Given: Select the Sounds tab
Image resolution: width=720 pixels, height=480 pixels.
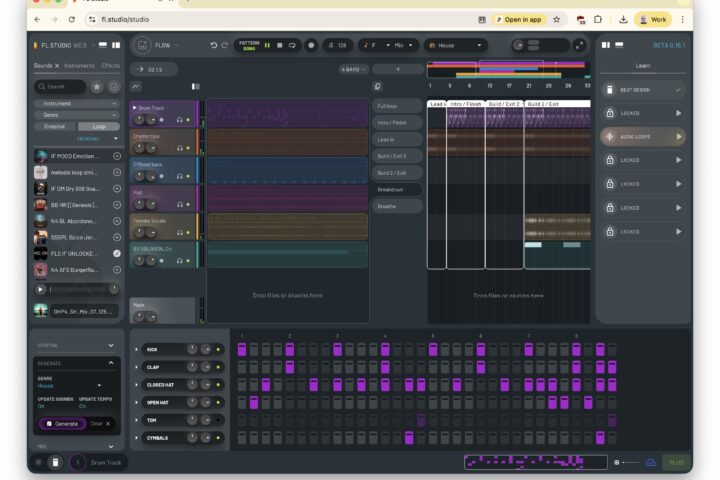Looking at the screenshot, I should coord(43,66).
